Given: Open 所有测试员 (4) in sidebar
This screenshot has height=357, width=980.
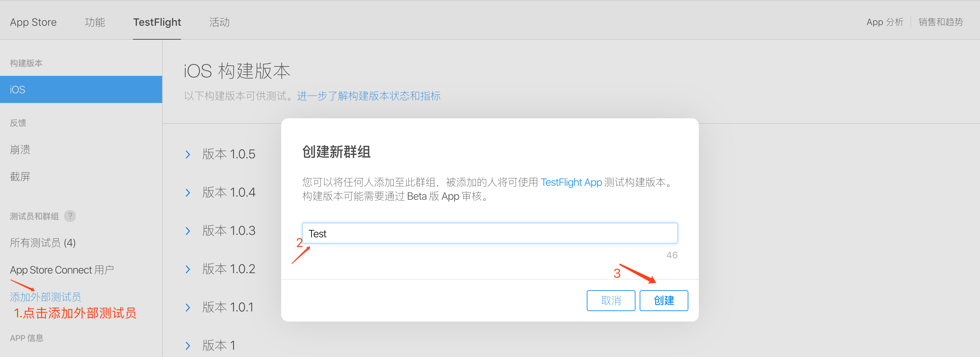Looking at the screenshot, I should pyautogui.click(x=42, y=243).
